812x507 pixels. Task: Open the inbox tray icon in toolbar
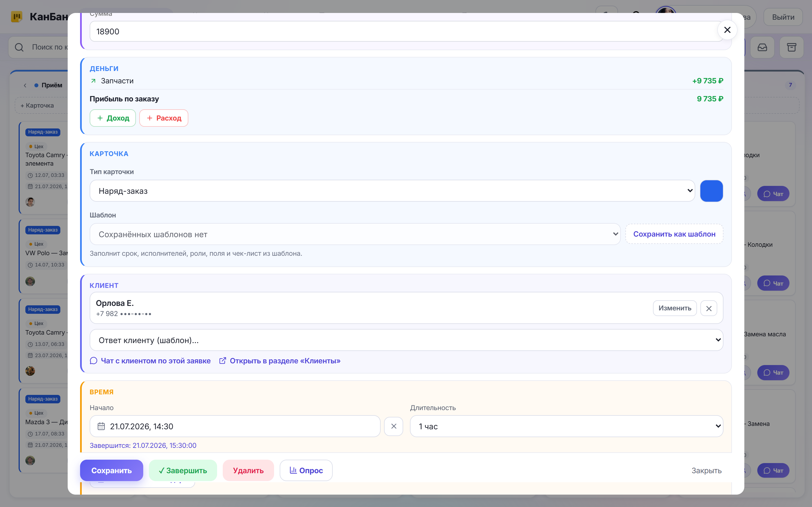click(762, 47)
